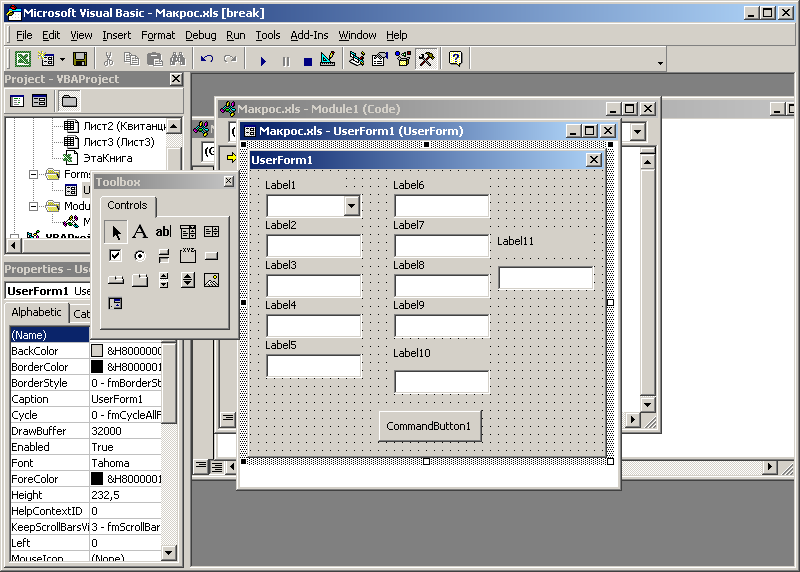Select the OptionButton tool in Toolbox
The width and height of the screenshot is (800, 572).
(139, 256)
